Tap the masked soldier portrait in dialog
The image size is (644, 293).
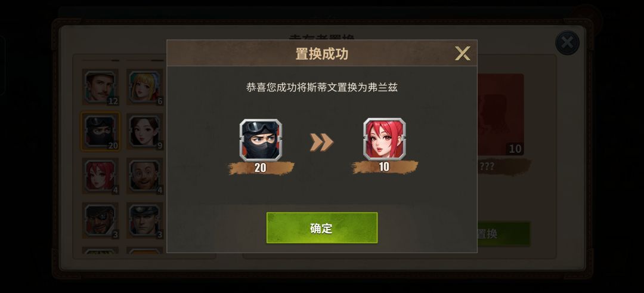[x=261, y=140]
